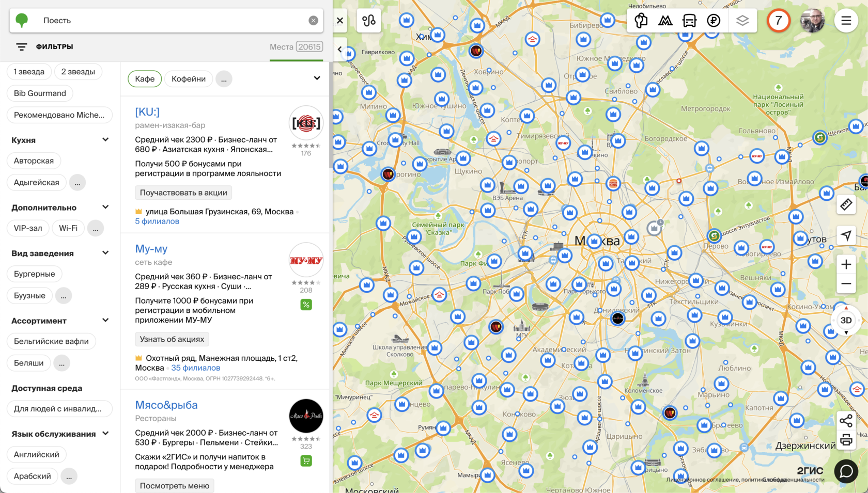Viewport: 868px width, 493px height.
Task: Show more options next to Беляши
Action: 62,363
